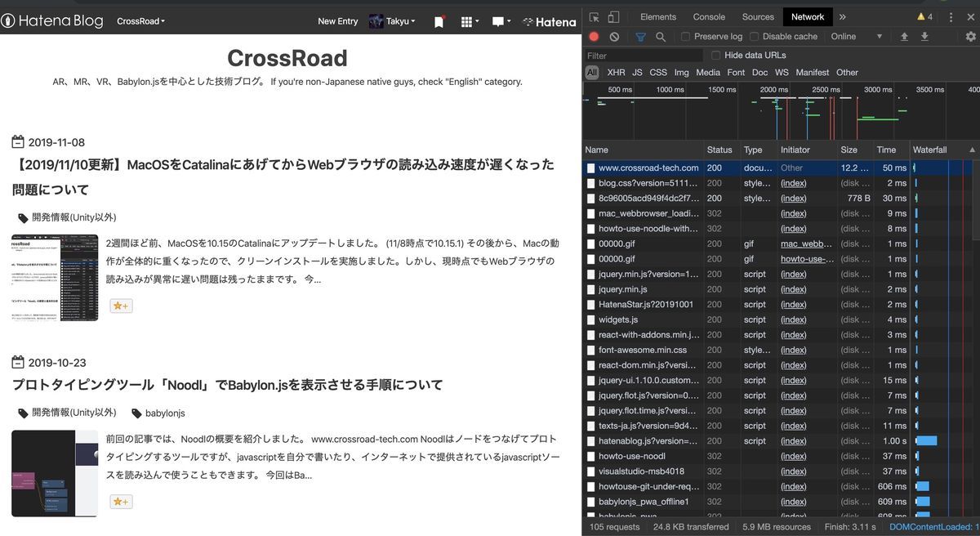
Task: Open the DevTools three-dot menu
Action: 952,16
